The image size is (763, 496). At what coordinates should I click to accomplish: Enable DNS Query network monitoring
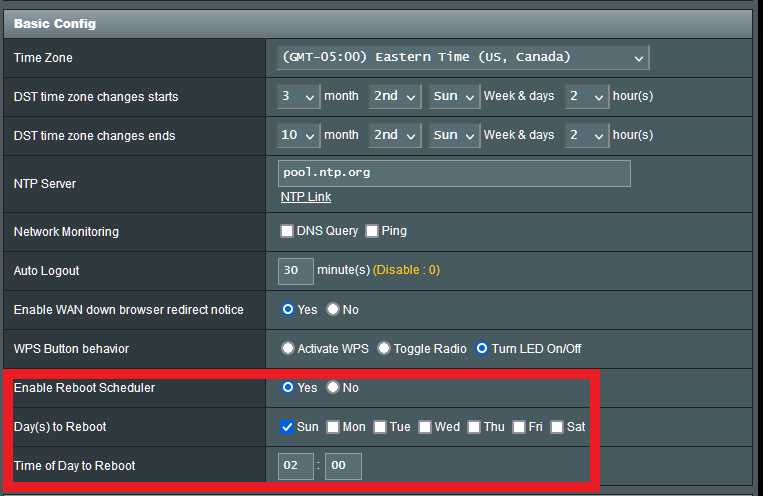288,231
